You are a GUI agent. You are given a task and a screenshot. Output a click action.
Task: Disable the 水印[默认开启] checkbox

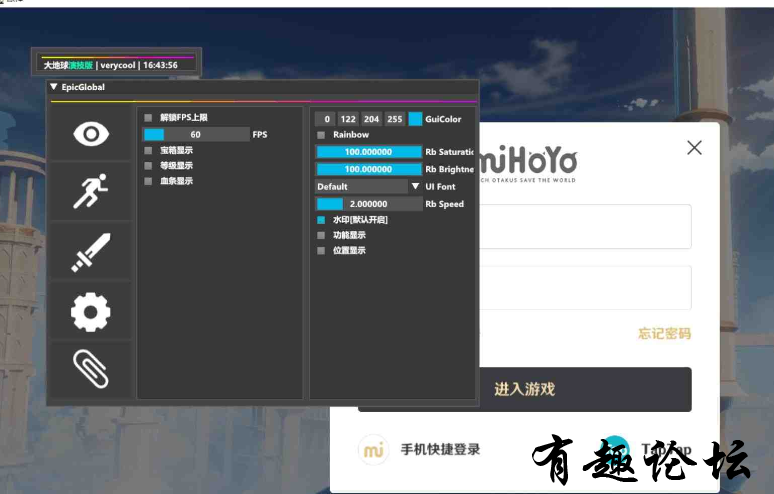(x=321, y=220)
